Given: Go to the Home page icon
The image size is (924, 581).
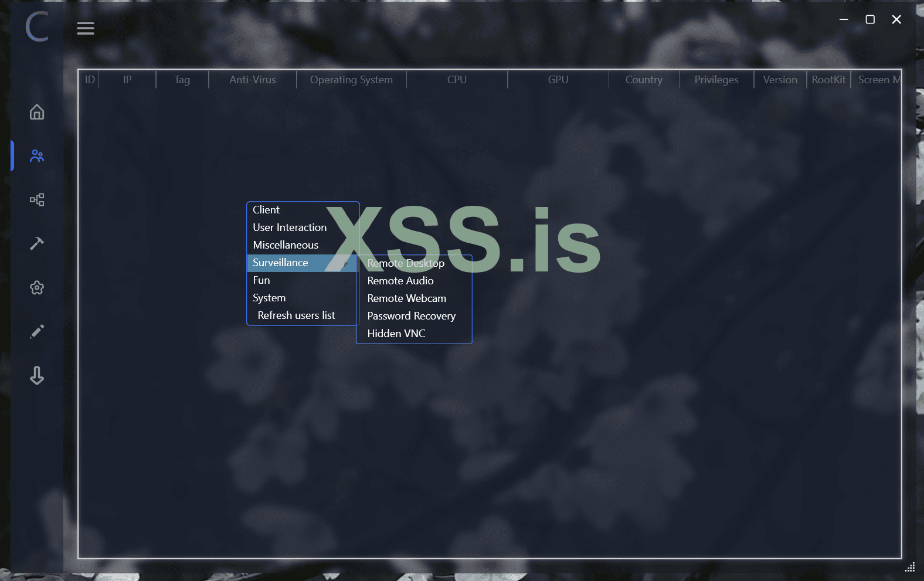Looking at the screenshot, I should coord(37,112).
